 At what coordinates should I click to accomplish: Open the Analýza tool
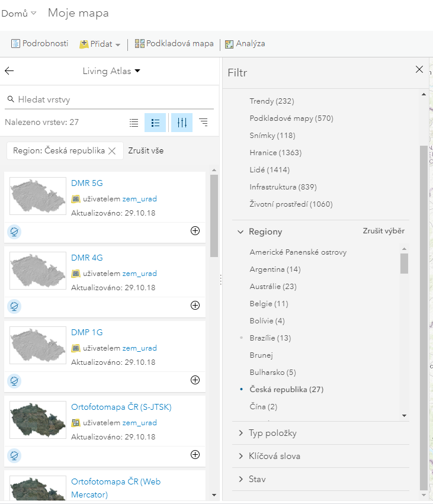(x=245, y=43)
